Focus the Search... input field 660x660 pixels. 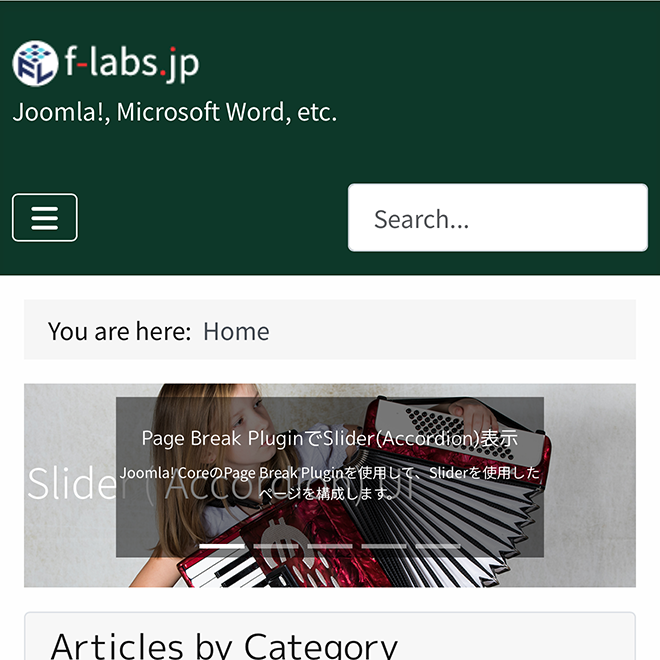click(497, 218)
